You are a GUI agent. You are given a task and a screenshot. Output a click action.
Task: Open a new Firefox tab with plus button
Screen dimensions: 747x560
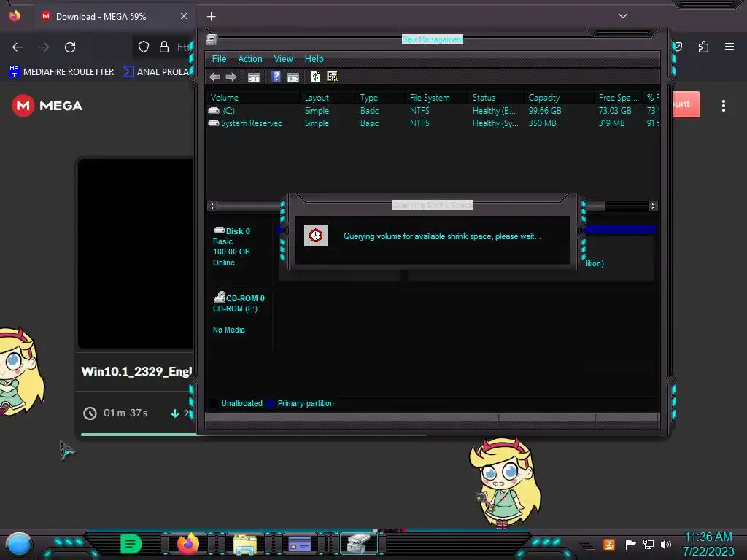[211, 17]
